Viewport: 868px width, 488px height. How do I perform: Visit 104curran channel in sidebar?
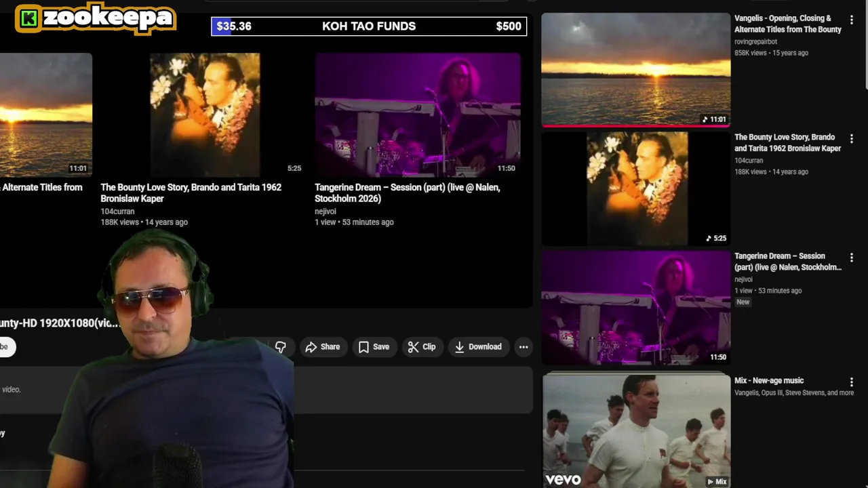(749, 161)
